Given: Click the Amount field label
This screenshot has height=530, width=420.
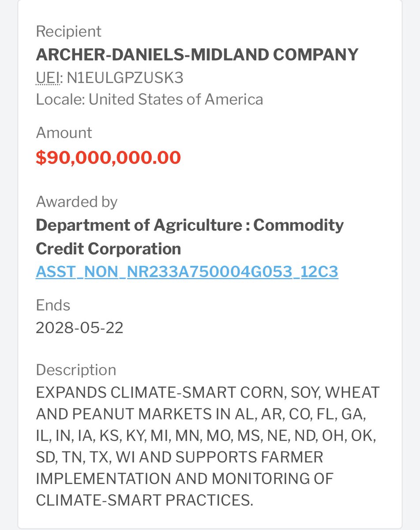Looking at the screenshot, I should (x=64, y=132).
